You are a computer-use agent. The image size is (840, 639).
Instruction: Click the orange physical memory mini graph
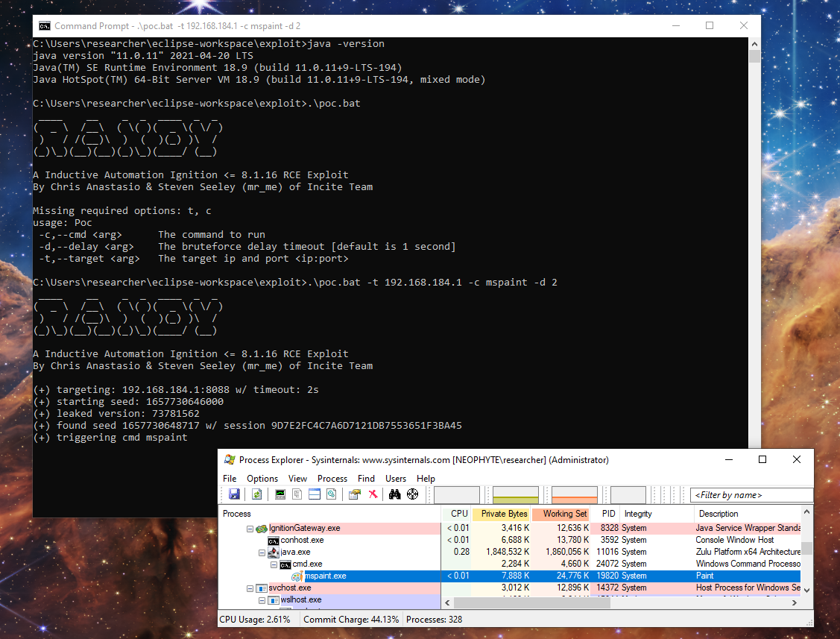(x=574, y=495)
